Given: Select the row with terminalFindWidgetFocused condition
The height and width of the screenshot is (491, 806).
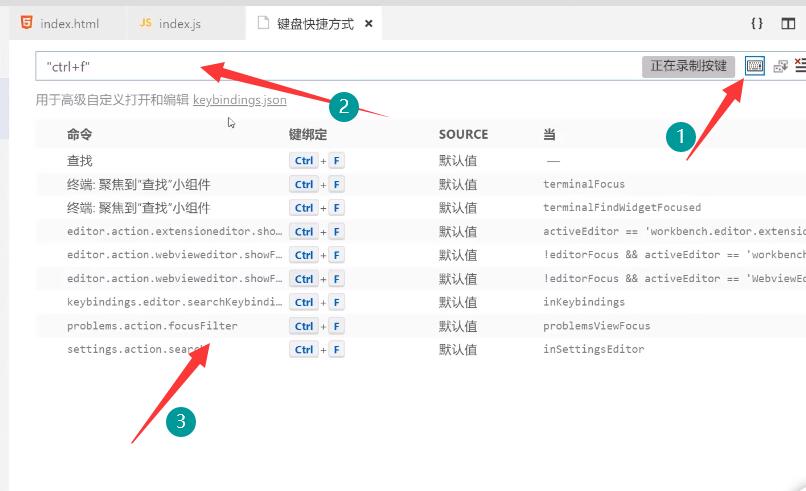Looking at the screenshot, I should click(x=420, y=208).
